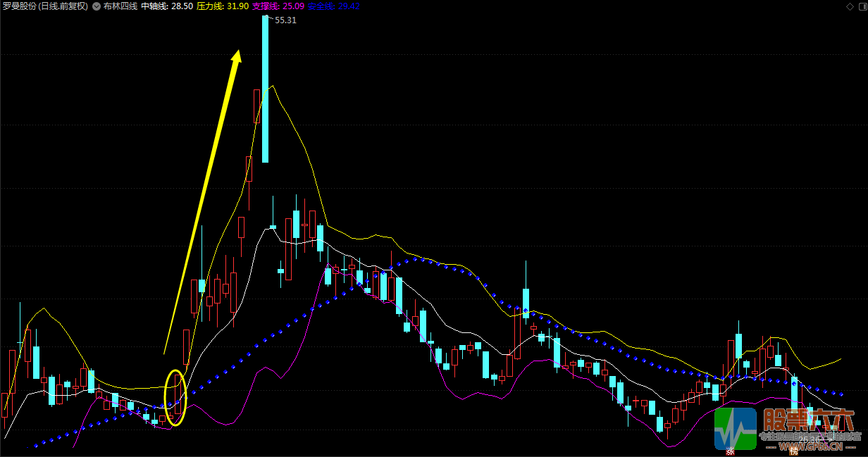Select the magenta 支撑线 25.09 label
Viewport: 868px width, 457px height.
tap(278, 6)
